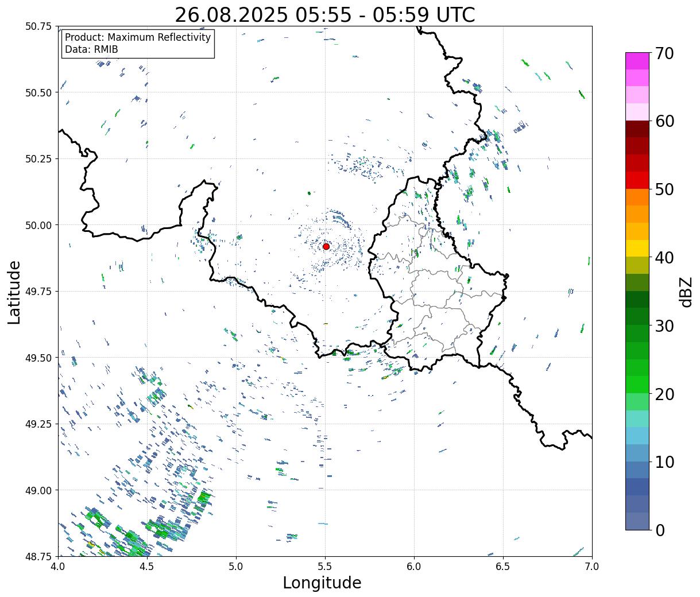The width and height of the screenshot is (700, 597).
Task: Click the red radar location marker
Action: point(326,246)
